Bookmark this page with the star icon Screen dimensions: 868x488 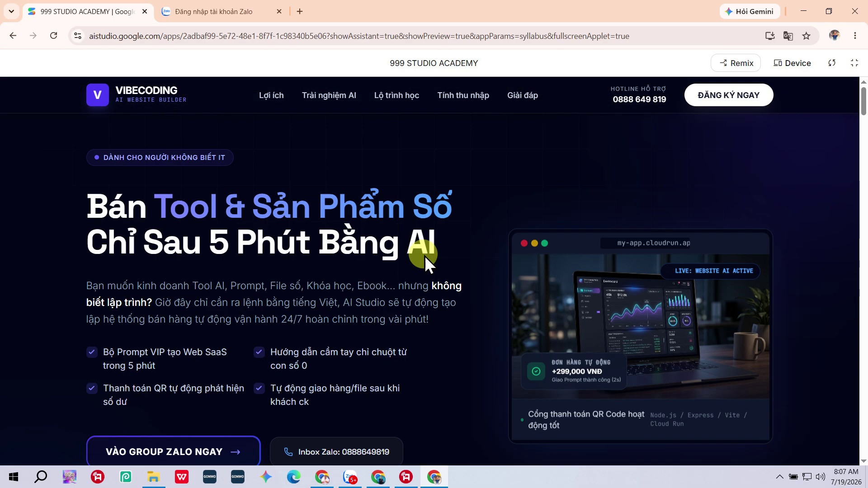point(807,36)
